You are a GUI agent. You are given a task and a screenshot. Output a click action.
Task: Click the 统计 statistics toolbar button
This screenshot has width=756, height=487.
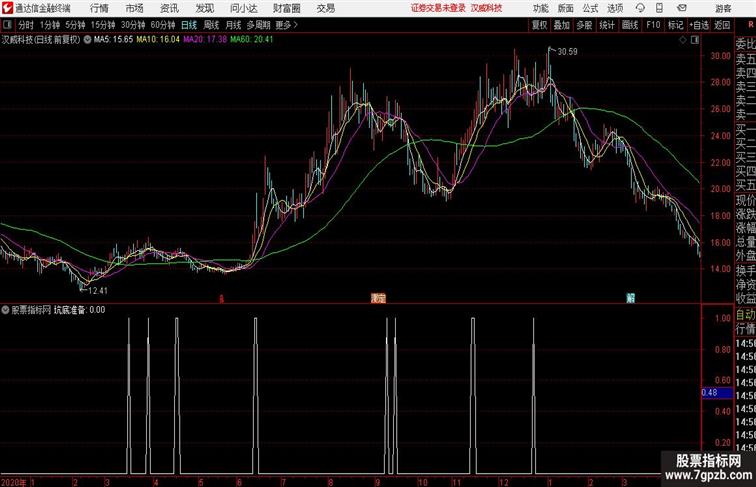(607, 25)
